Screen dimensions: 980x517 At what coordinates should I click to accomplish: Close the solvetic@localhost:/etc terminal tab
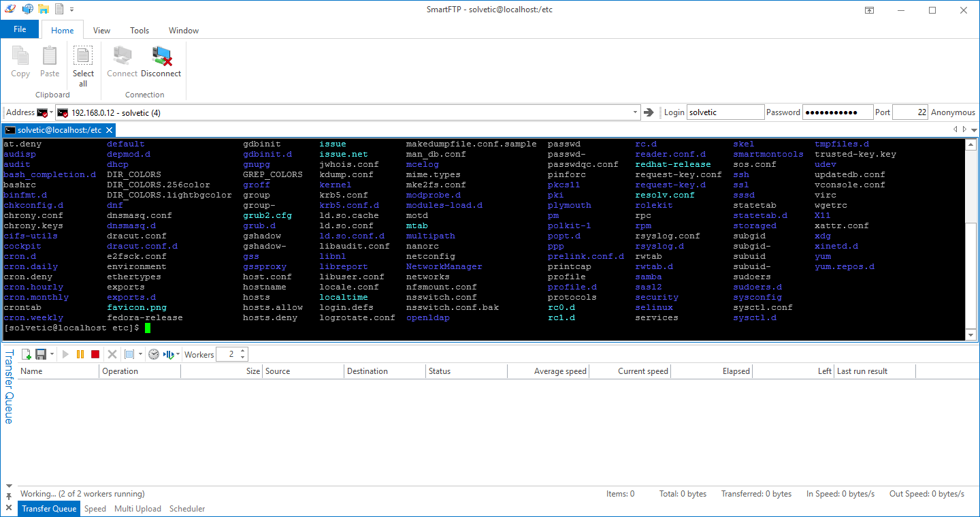click(109, 130)
